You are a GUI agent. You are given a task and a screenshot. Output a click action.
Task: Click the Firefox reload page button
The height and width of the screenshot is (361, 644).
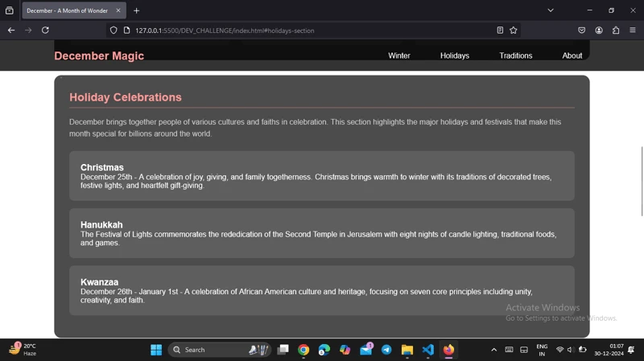point(45,31)
